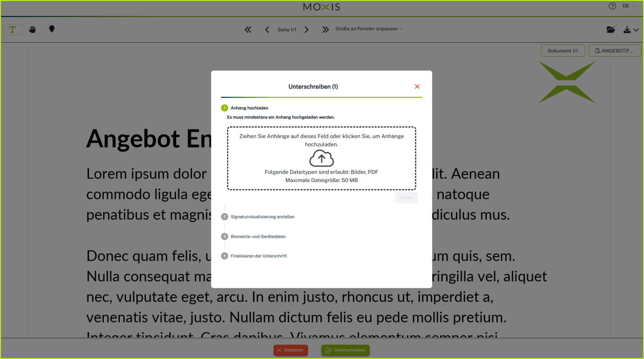
Task: Go to previous page arrow
Action: pos(267,29)
